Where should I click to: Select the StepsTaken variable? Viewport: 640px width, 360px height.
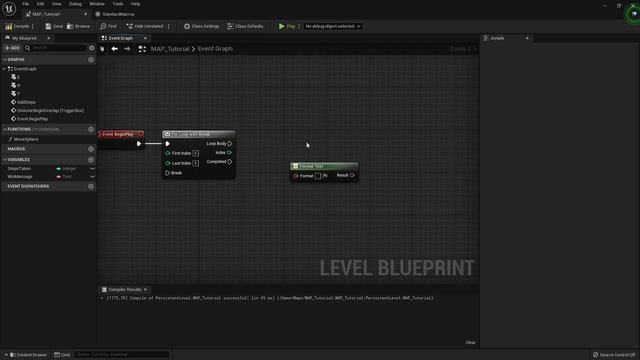[19, 169]
